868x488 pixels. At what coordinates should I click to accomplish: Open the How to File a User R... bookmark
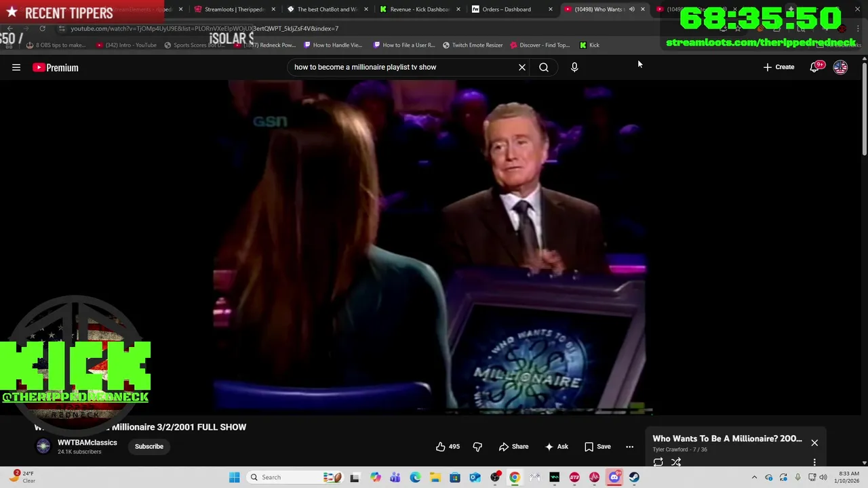point(403,45)
